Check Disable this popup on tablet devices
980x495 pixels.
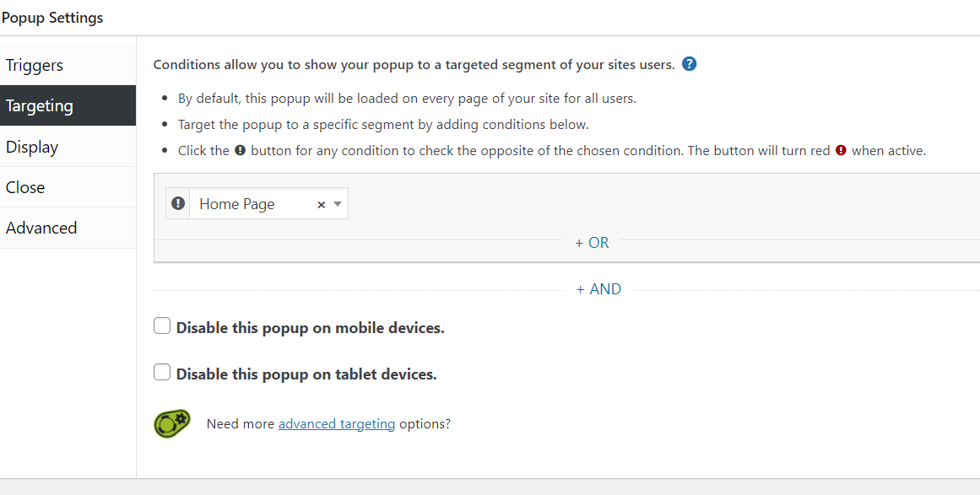tap(162, 373)
